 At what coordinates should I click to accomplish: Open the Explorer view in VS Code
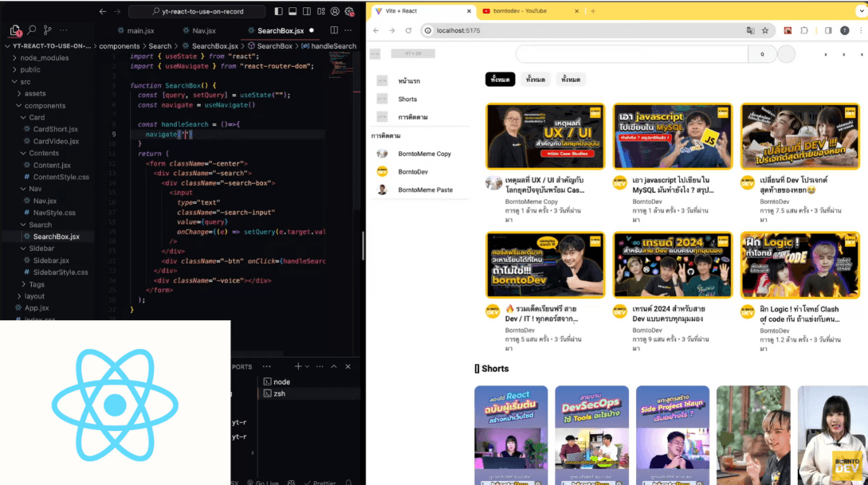[14, 29]
